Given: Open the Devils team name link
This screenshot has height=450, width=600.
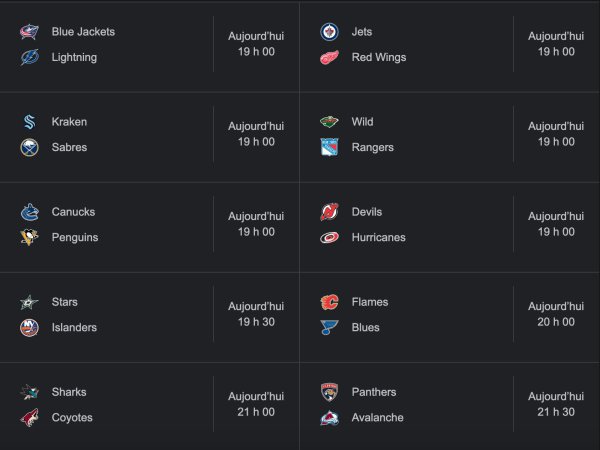Looking at the screenshot, I should 367,212.
